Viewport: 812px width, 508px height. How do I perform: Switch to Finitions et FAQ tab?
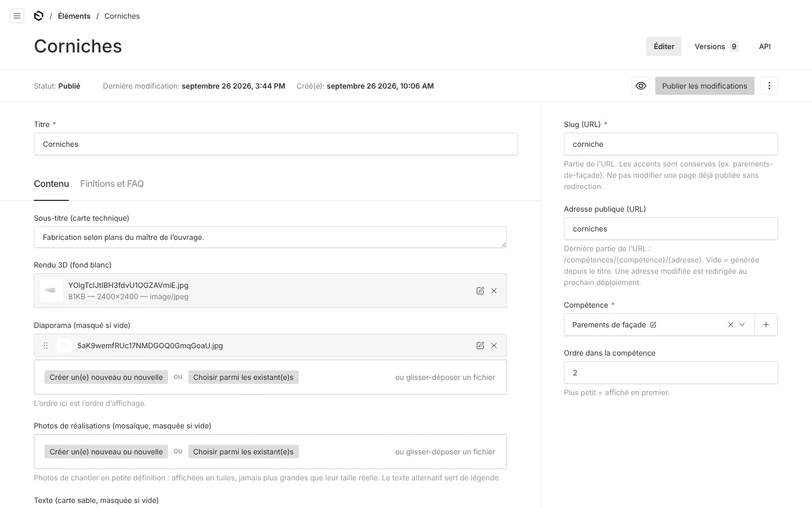112,184
